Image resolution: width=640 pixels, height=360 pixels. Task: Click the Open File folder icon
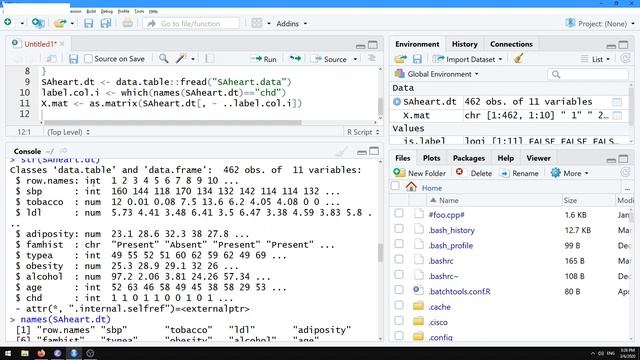point(60,23)
